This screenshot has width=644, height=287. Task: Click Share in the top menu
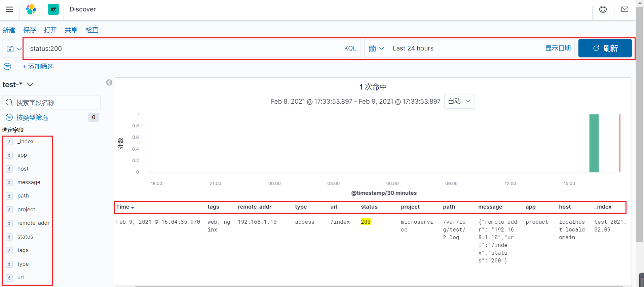(x=71, y=30)
